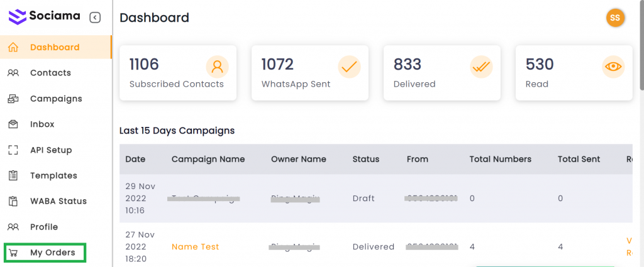Select the Subscribed Contacts card
This screenshot has width=644, height=267.
point(178,73)
